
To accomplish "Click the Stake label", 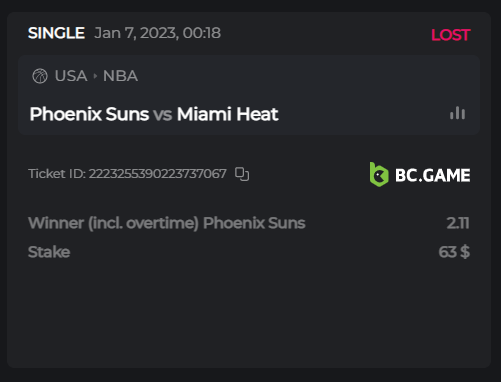I will (49, 252).
